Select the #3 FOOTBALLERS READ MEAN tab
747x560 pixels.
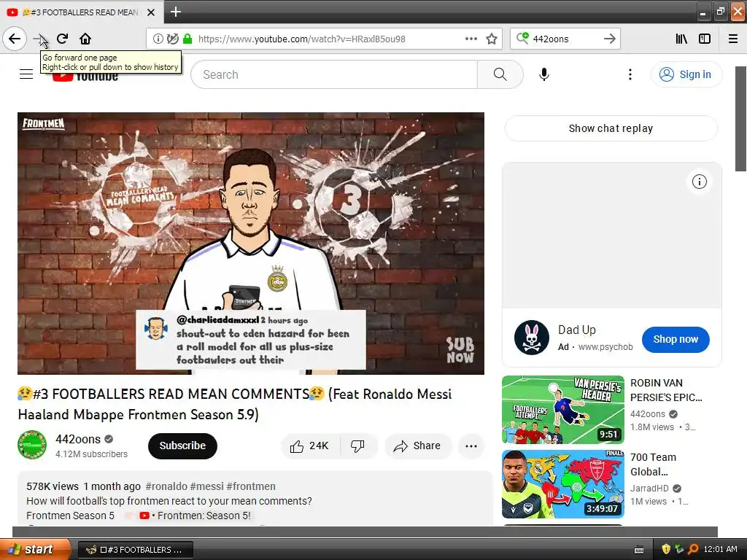point(81,12)
